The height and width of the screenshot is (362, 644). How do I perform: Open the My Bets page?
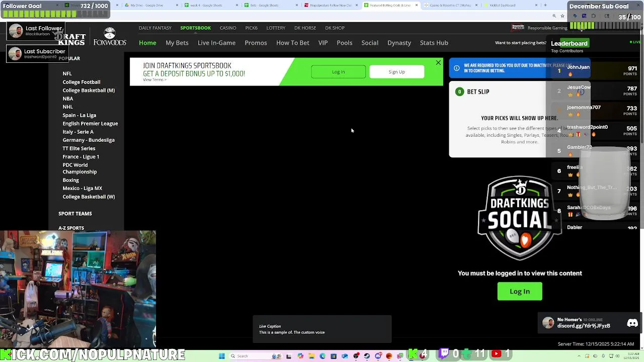[x=177, y=43]
